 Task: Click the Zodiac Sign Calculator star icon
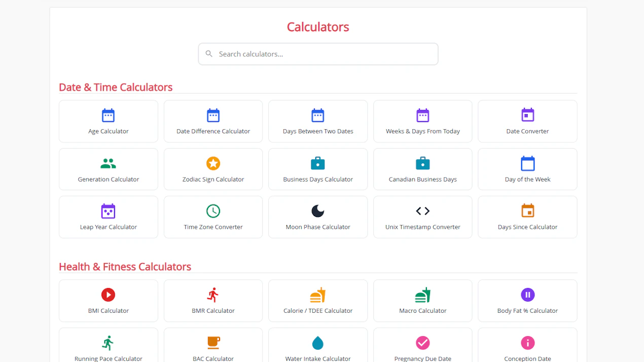(x=213, y=163)
